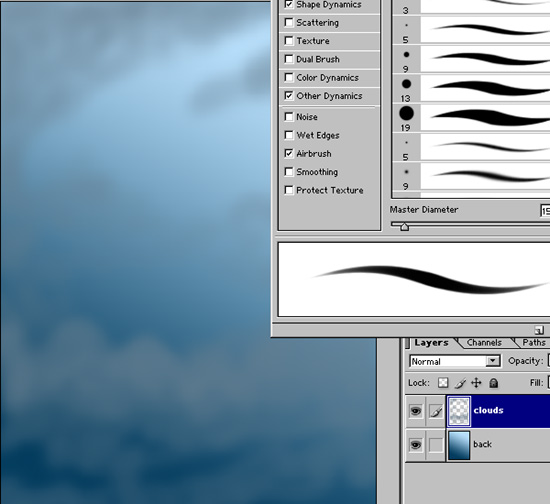Open Dual Brush settings
Image resolution: width=550 pixels, height=504 pixels.
click(x=318, y=59)
